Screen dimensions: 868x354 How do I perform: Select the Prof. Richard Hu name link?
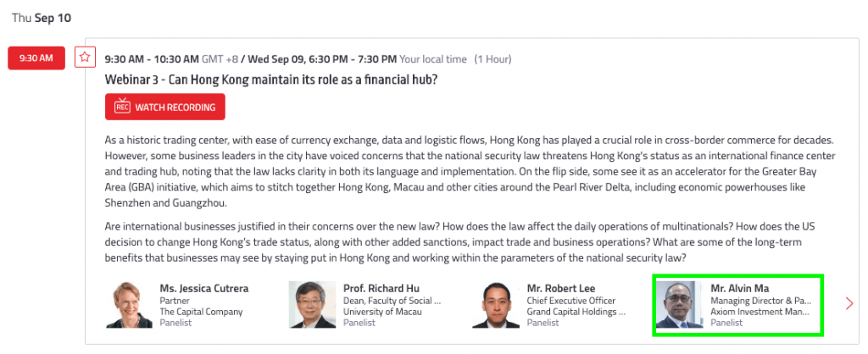click(381, 289)
